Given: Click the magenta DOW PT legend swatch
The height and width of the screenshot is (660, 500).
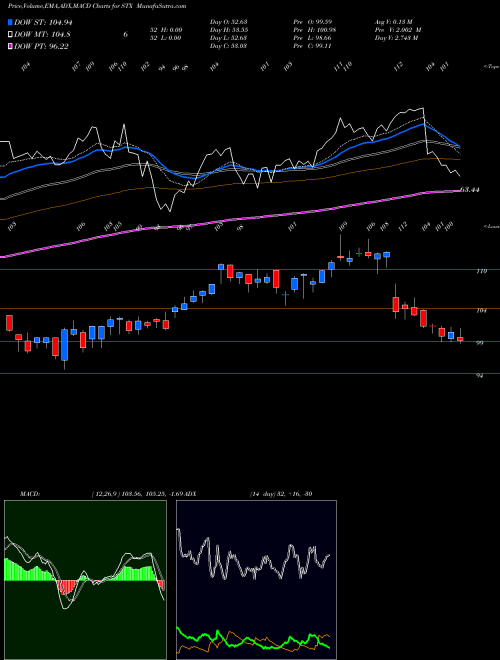Looking at the screenshot, I should click(x=10, y=46).
